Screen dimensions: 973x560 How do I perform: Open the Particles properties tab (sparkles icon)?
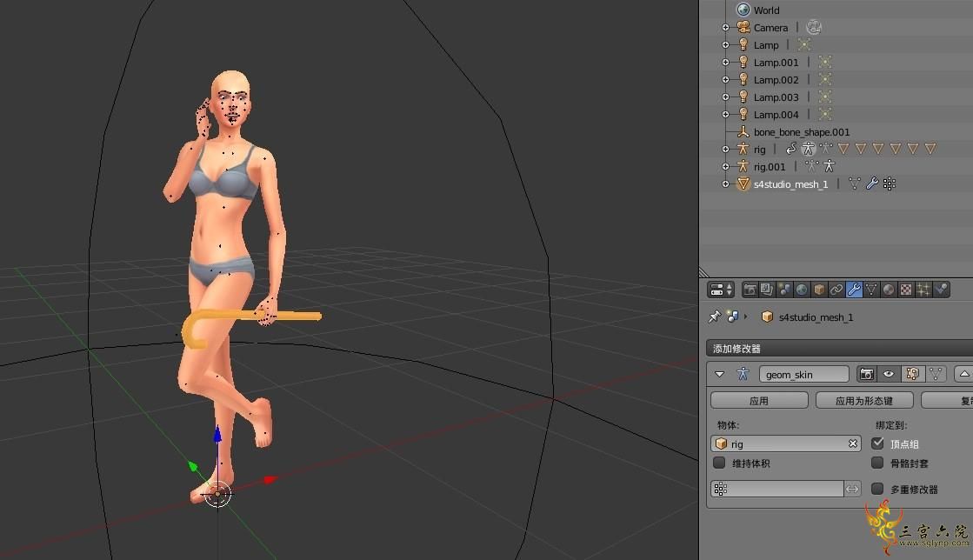point(923,290)
